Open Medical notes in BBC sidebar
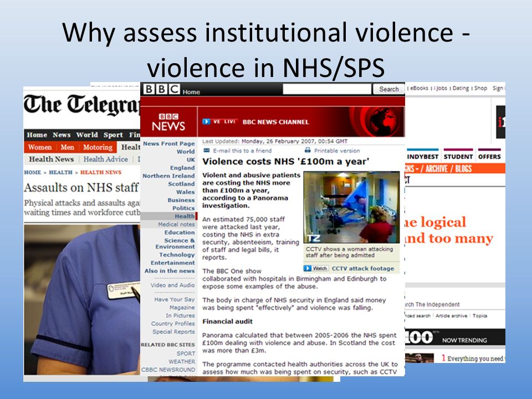 coord(176,224)
